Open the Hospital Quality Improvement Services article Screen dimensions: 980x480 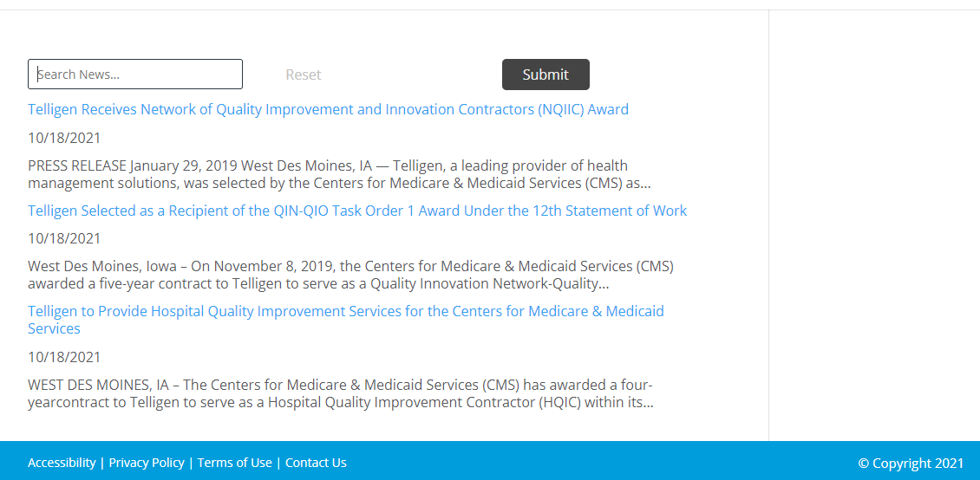[346, 320]
